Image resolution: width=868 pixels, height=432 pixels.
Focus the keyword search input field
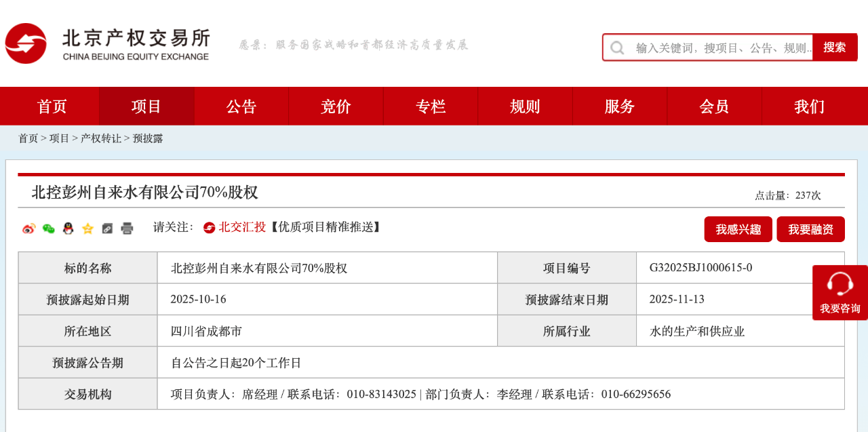pos(722,47)
